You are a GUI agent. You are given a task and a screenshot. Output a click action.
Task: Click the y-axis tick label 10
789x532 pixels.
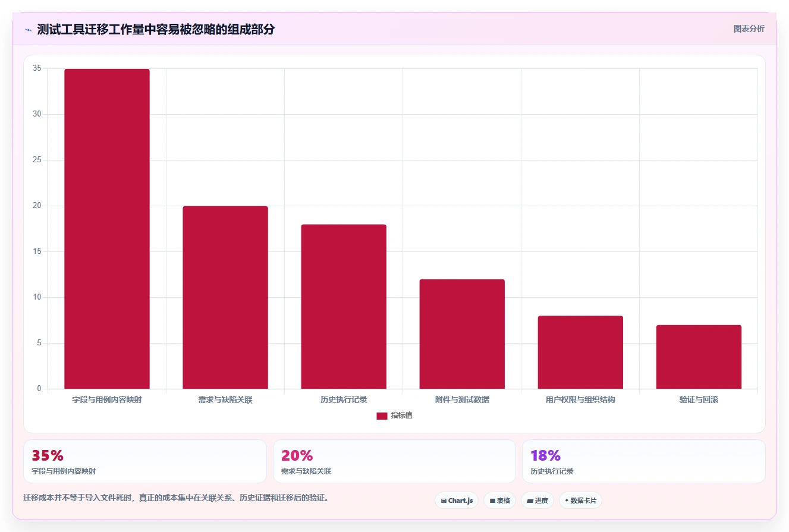[x=37, y=297]
